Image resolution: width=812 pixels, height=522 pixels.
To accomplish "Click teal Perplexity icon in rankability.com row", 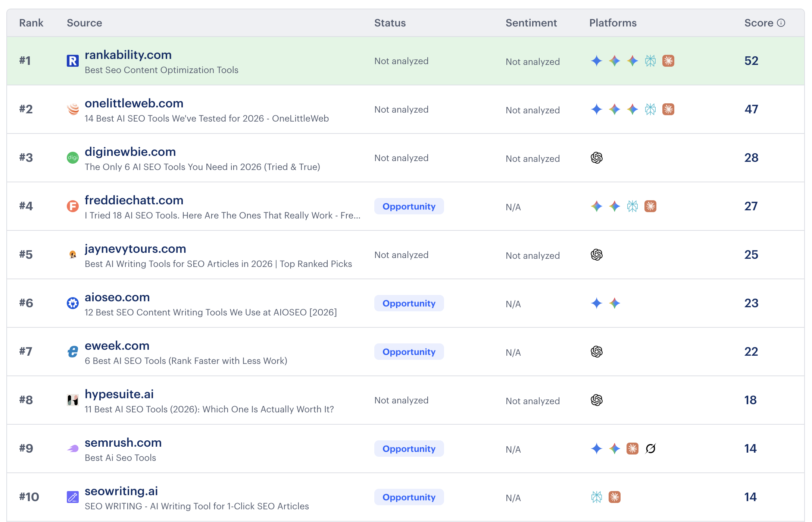I will click(x=650, y=61).
